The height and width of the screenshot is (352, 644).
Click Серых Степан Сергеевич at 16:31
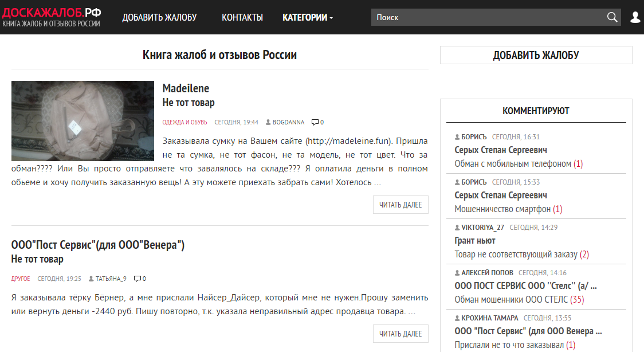(501, 150)
